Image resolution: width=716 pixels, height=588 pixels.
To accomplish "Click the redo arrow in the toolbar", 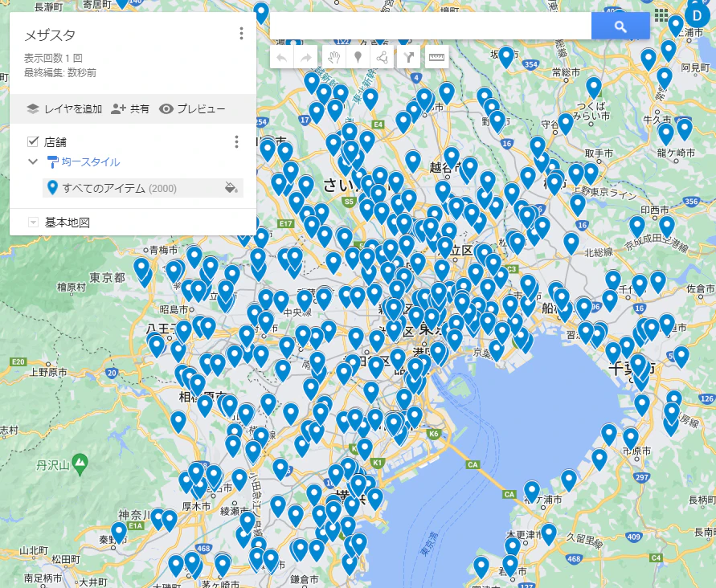I will [x=305, y=58].
